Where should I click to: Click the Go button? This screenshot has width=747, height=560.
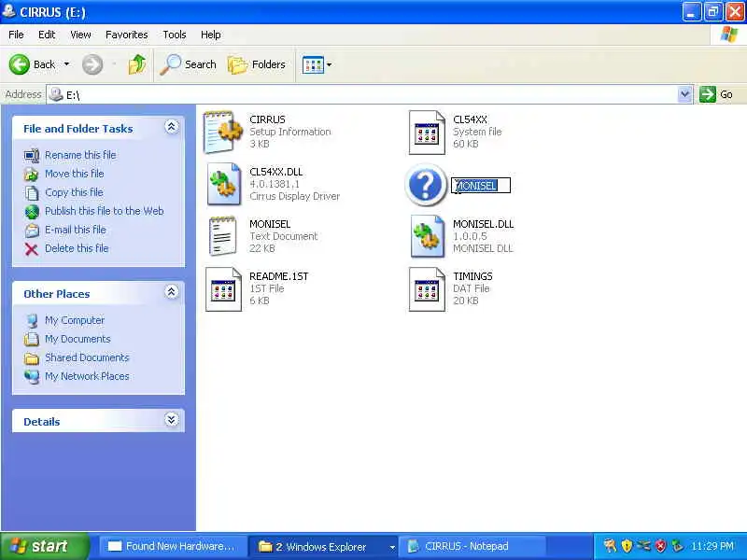pos(716,94)
